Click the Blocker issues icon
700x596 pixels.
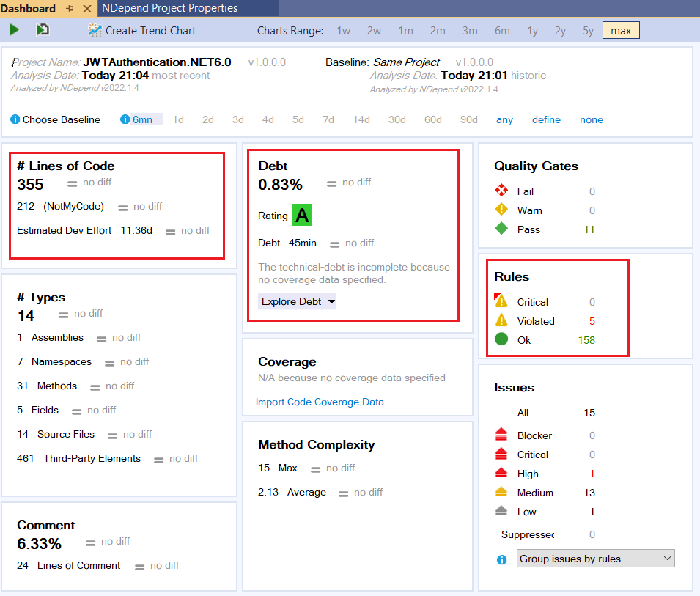click(x=501, y=433)
